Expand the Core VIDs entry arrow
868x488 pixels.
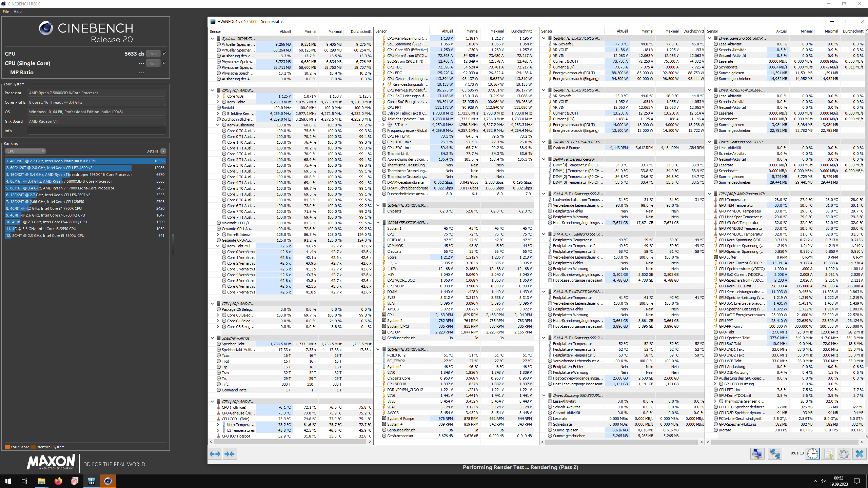point(218,96)
